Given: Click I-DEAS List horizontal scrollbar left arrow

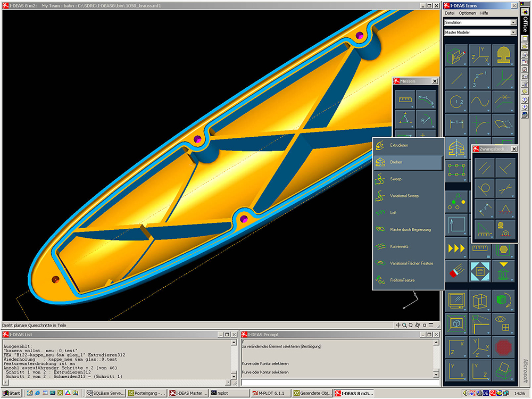Looking at the screenshot, I should click(x=5, y=383).
